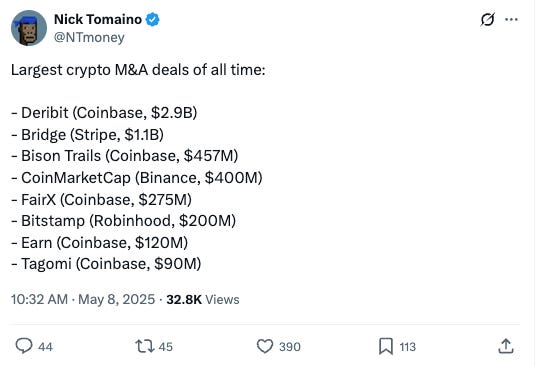Click the Nick Tomaino display name
The height and width of the screenshot is (366, 537).
pos(98,19)
